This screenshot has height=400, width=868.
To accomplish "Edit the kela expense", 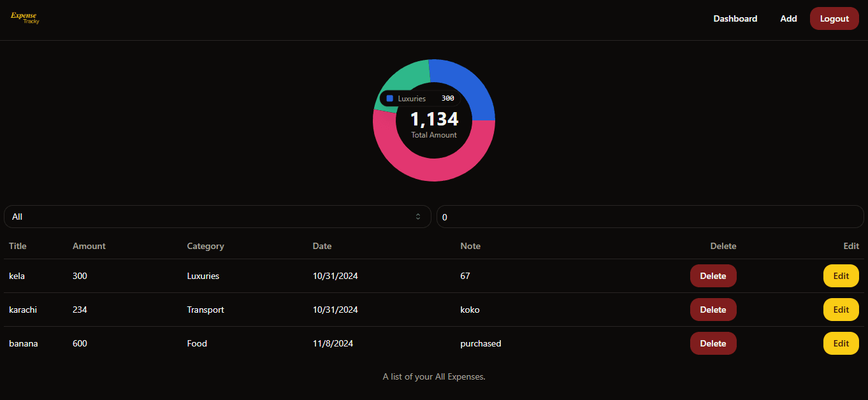I will tap(841, 276).
